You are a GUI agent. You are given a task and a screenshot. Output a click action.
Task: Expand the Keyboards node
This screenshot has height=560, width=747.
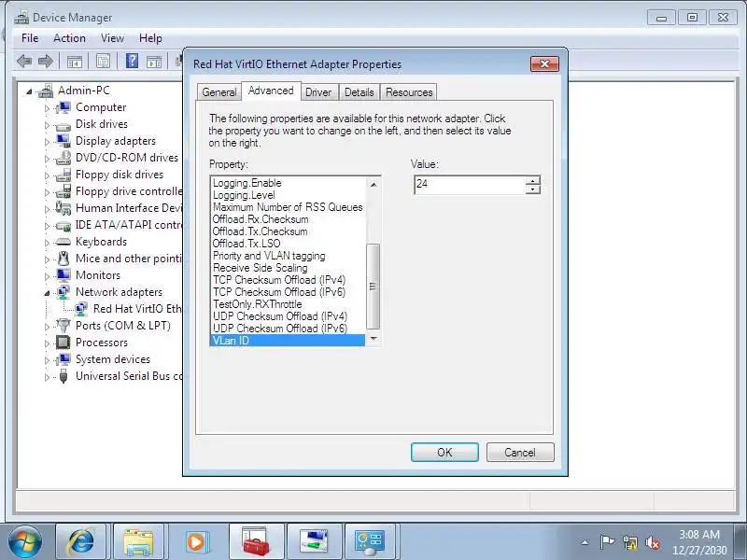[x=47, y=243]
